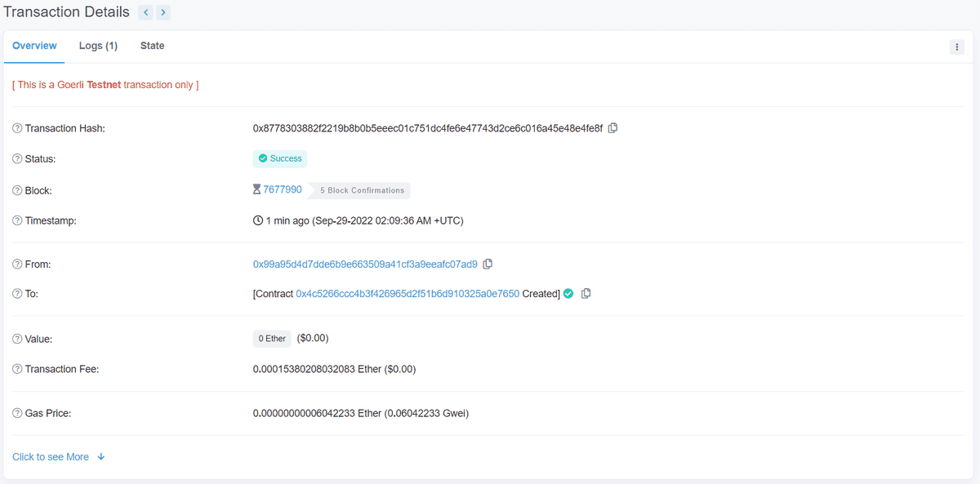
Task: Open the State tab
Action: coord(152,46)
